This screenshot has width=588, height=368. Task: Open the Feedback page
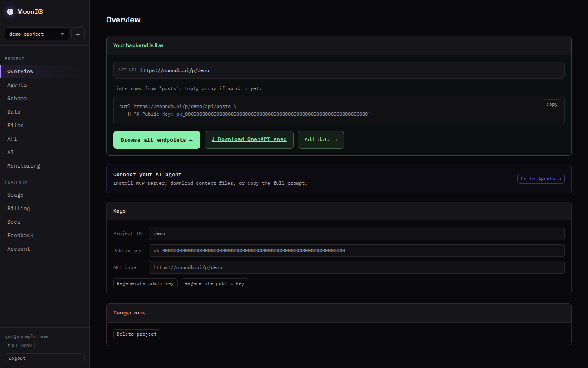(45, 235)
